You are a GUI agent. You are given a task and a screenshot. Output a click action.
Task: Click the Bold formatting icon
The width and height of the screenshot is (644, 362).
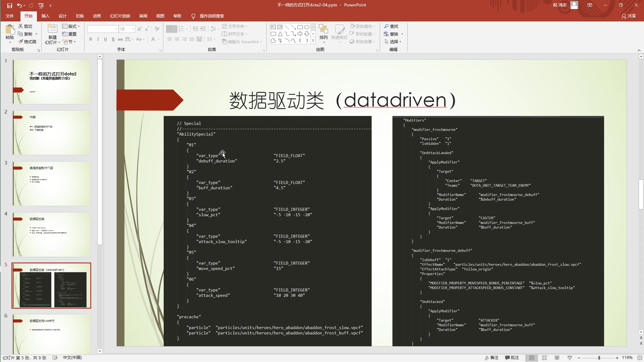[x=90, y=39]
